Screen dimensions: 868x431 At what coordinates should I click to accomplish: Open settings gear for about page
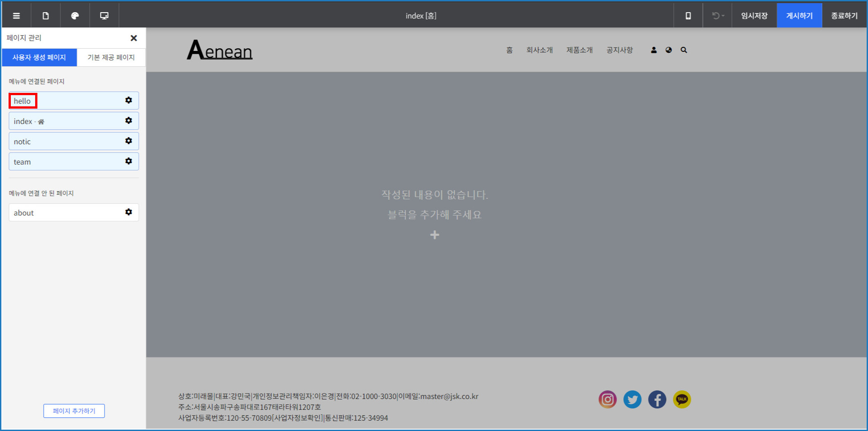[x=128, y=212]
